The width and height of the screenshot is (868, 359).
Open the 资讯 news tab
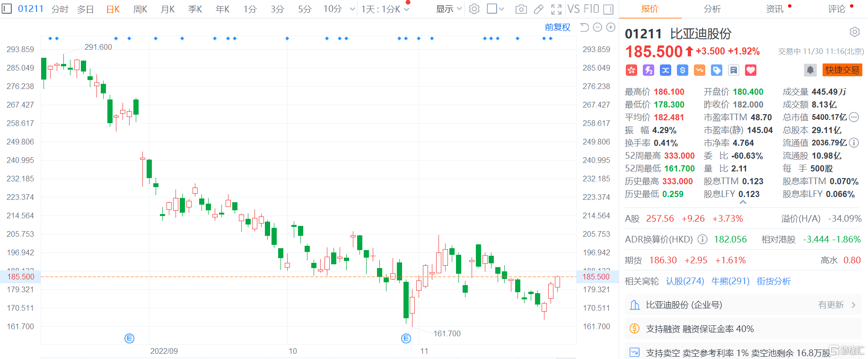(774, 9)
